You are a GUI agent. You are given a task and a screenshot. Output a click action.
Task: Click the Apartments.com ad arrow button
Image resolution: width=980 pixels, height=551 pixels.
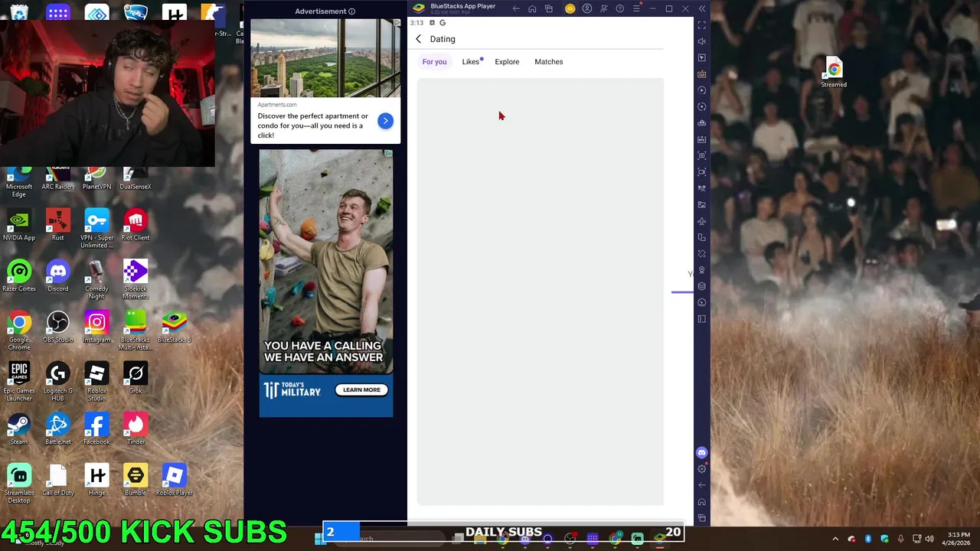[385, 121]
